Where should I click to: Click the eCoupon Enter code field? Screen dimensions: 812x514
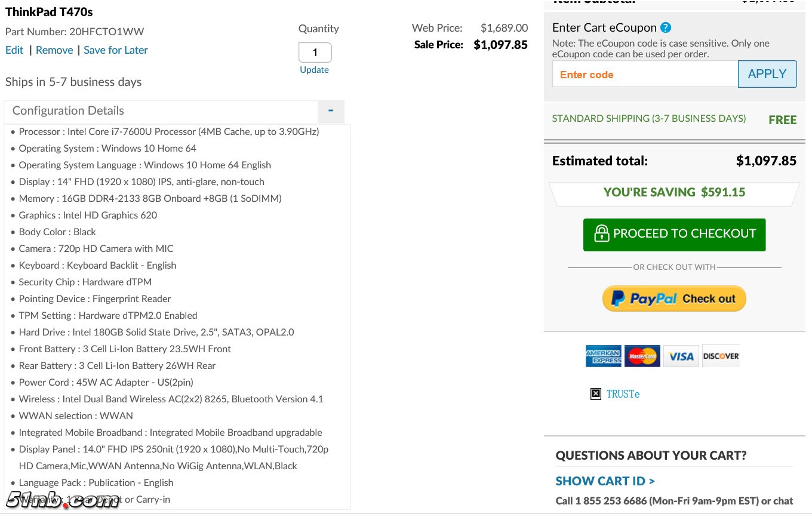645,75
